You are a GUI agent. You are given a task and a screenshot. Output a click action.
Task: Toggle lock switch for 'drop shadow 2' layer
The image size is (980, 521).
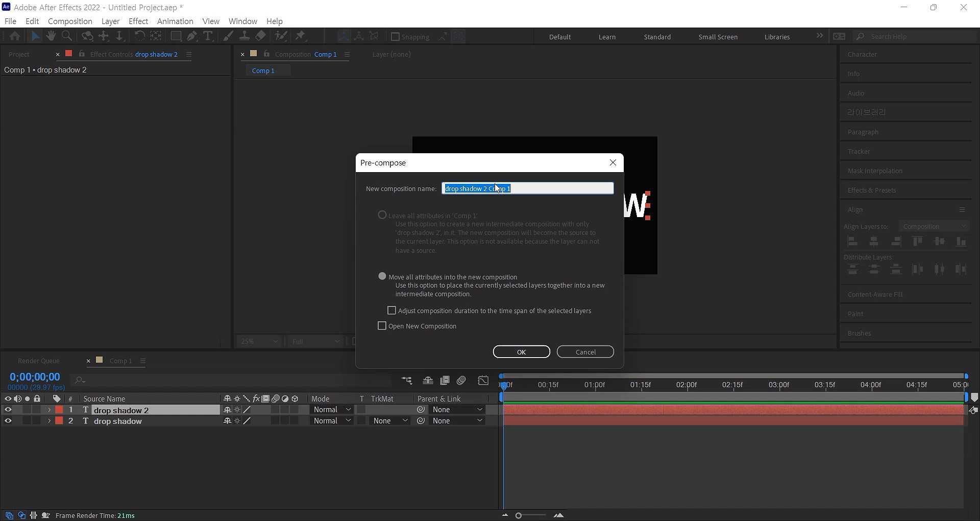coord(37,410)
